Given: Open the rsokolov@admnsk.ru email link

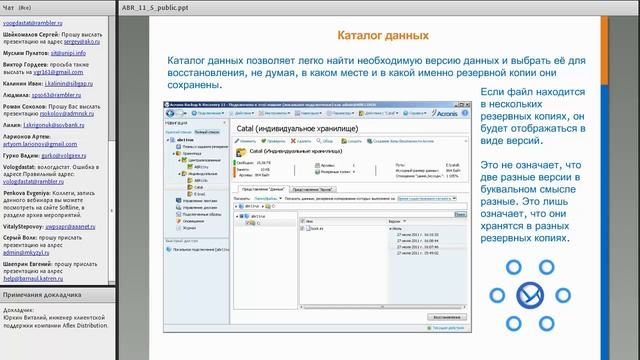Looking at the screenshot, I should [67, 114].
